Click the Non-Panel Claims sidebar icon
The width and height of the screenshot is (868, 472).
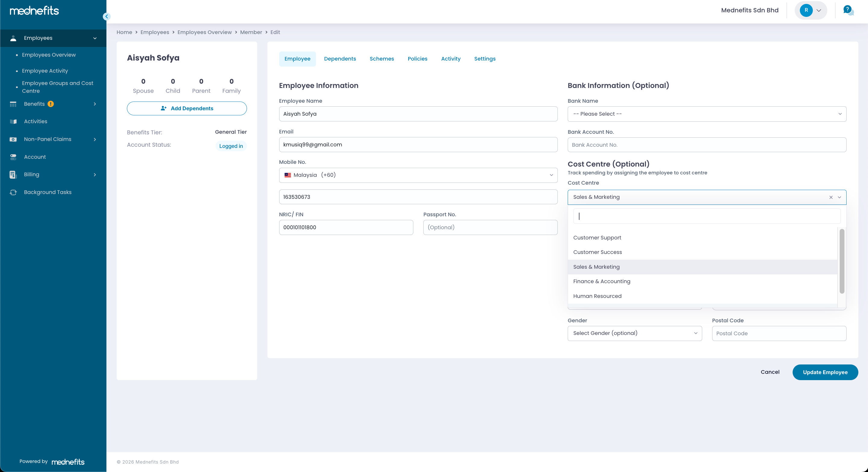[13, 139]
